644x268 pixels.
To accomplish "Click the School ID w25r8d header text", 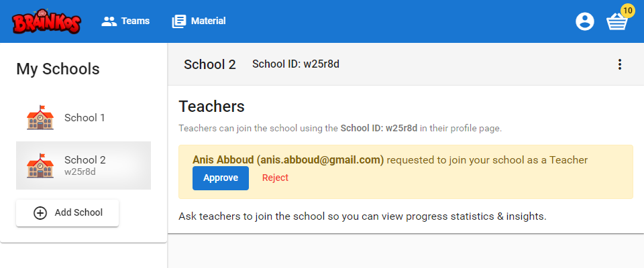I will click(x=296, y=64).
